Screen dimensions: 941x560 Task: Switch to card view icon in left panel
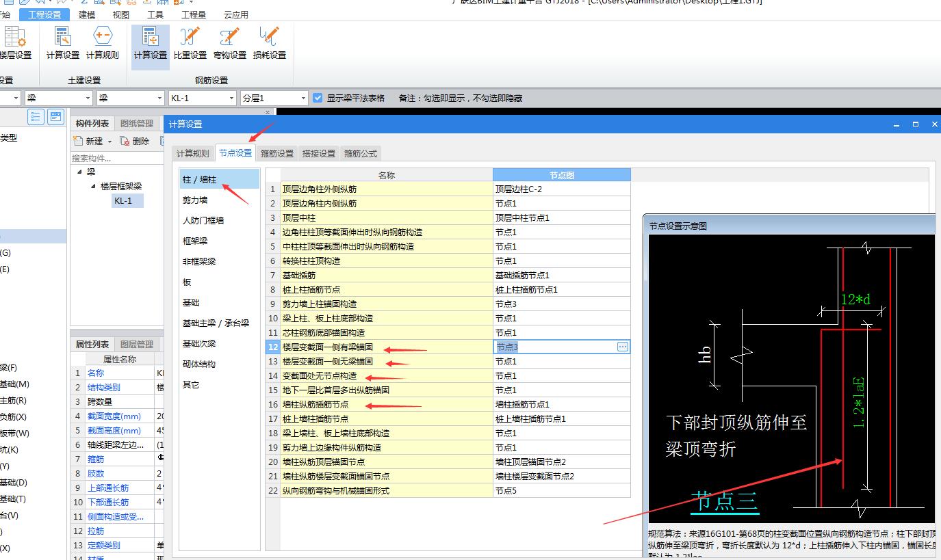55,117
